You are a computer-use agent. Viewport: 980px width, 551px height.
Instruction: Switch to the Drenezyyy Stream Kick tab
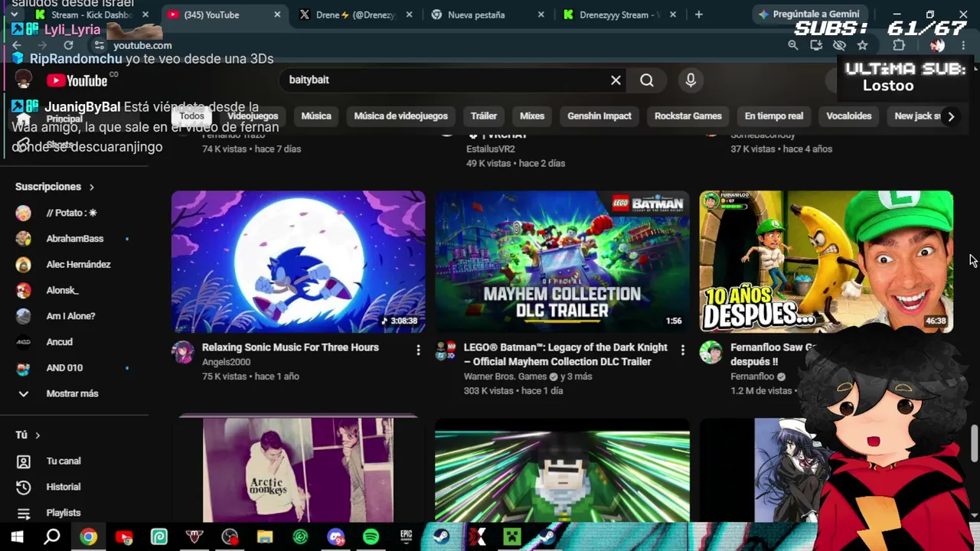(x=619, y=15)
